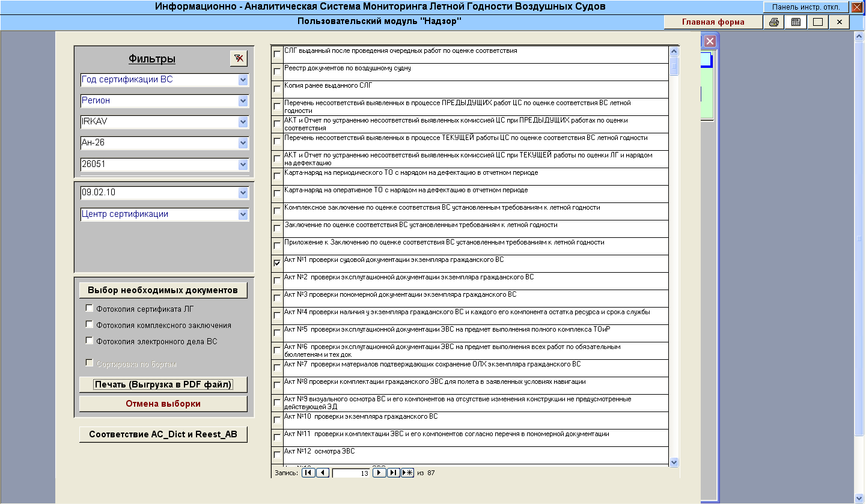Select row 'Акт №6 проверки эксплутационной документации ЭВС'

click(x=475, y=351)
